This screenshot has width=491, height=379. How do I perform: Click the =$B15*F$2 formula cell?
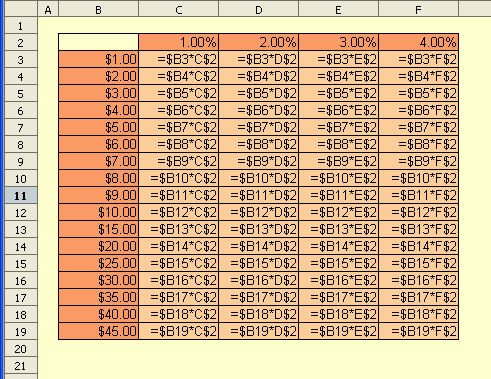419,263
